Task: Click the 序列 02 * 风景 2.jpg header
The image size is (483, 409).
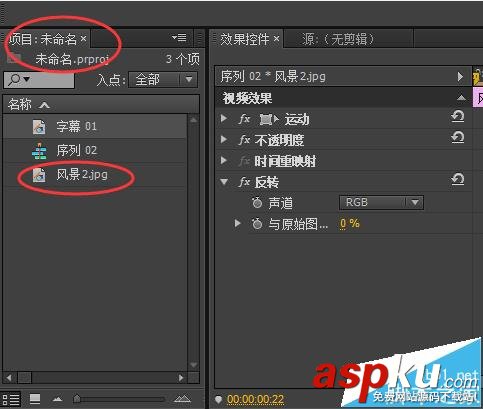Action: (x=273, y=77)
